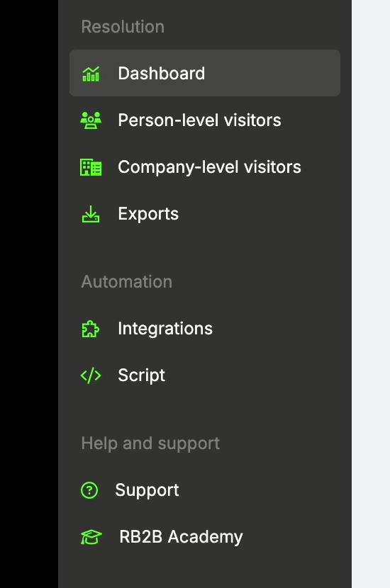Go to Person-level visitors text link
This screenshot has height=588, width=390.
(199, 120)
